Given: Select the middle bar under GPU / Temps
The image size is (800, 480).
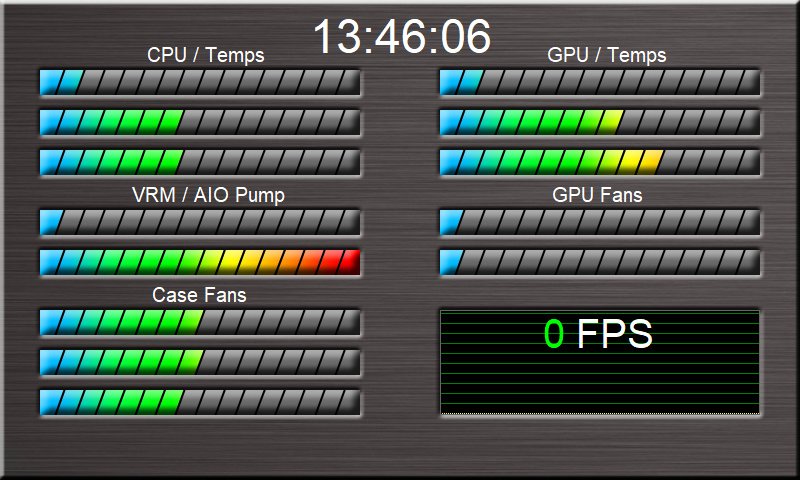Looking at the screenshot, I should [599, 122].
